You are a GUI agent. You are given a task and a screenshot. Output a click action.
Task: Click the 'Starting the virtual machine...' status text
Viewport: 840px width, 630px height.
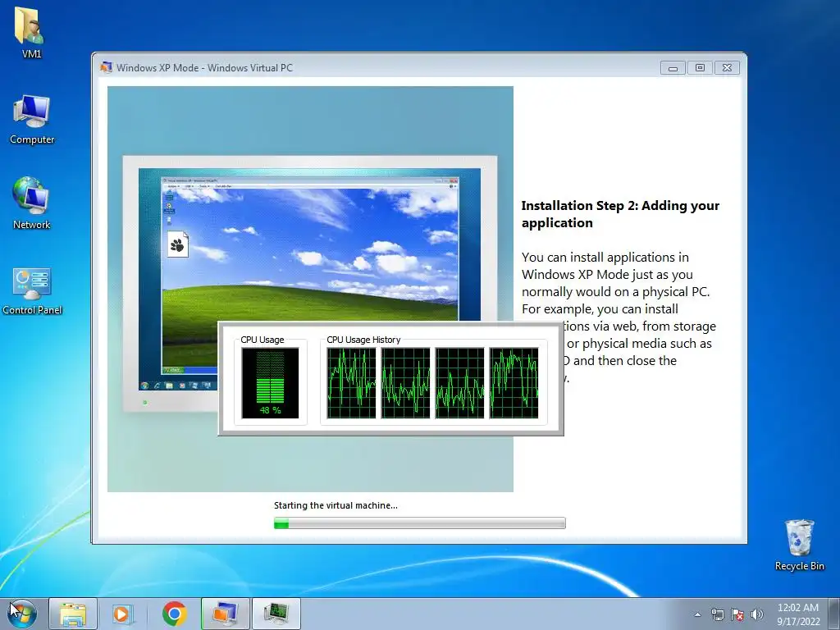336,505
